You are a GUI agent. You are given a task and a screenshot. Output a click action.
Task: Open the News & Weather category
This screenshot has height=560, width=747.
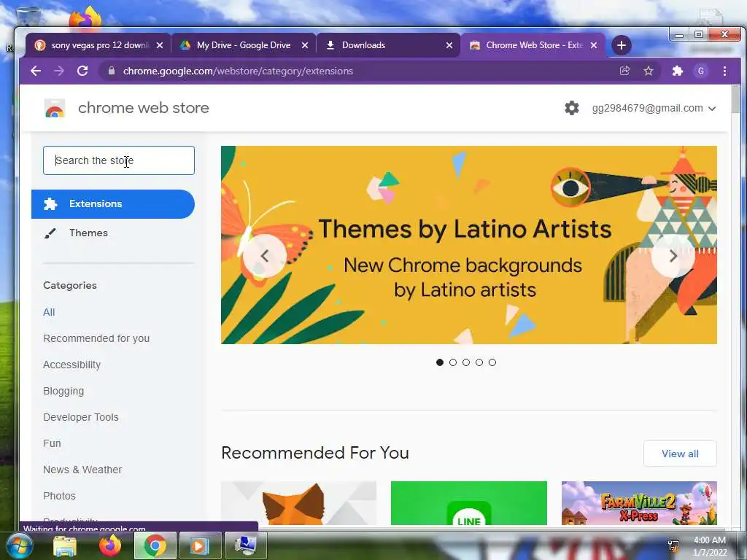click(x=82, y=470)
